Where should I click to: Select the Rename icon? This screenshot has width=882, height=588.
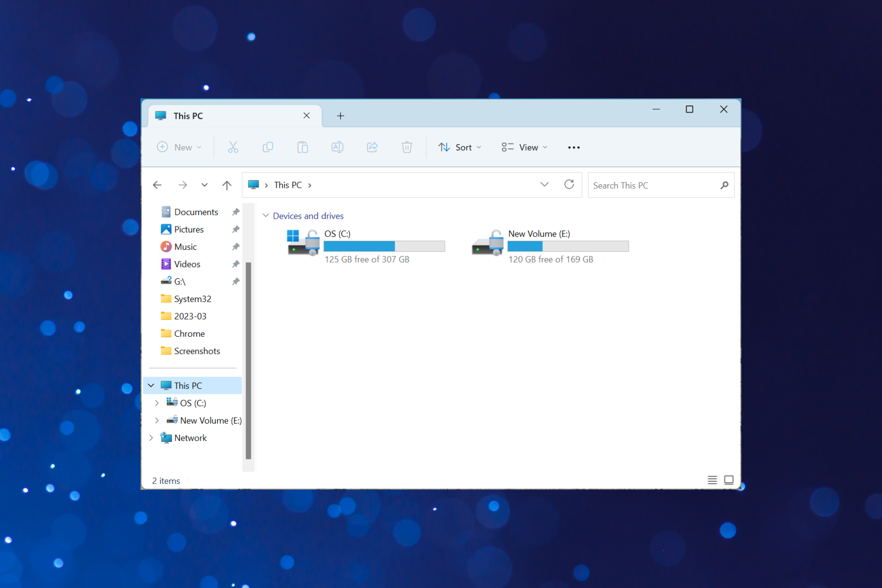[337, 147]
